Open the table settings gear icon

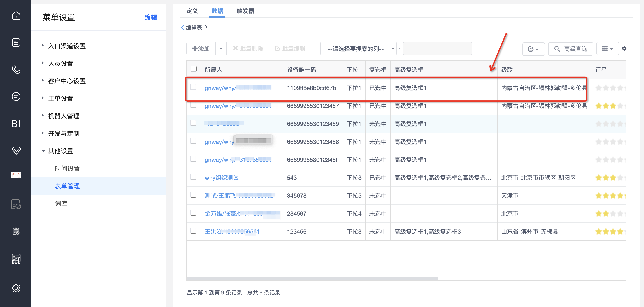[624, 48]
